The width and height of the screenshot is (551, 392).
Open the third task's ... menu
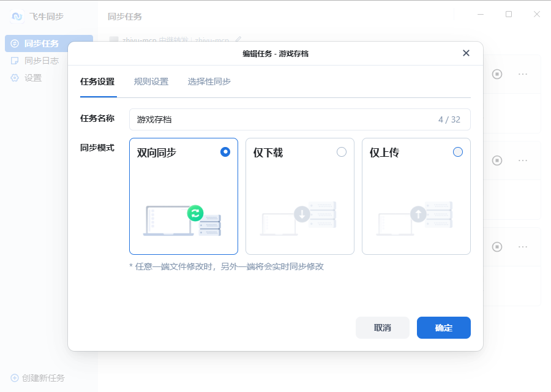[x=523, y=247]
